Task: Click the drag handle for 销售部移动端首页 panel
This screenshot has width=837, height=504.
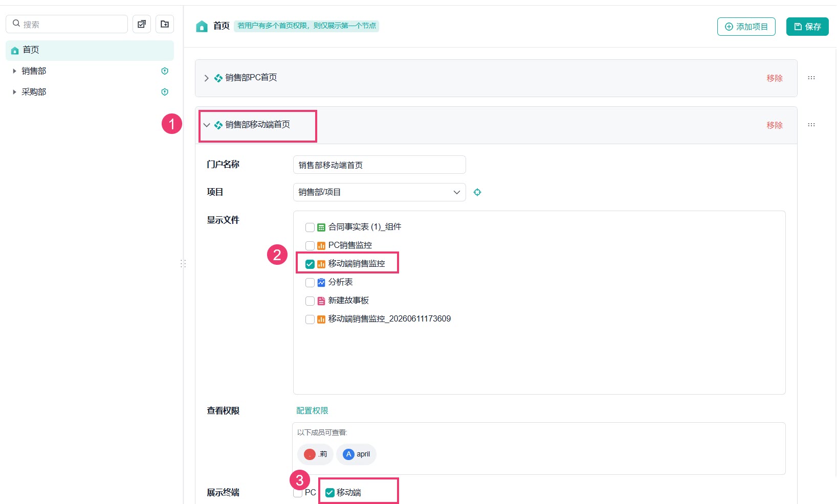Action: 811,125
